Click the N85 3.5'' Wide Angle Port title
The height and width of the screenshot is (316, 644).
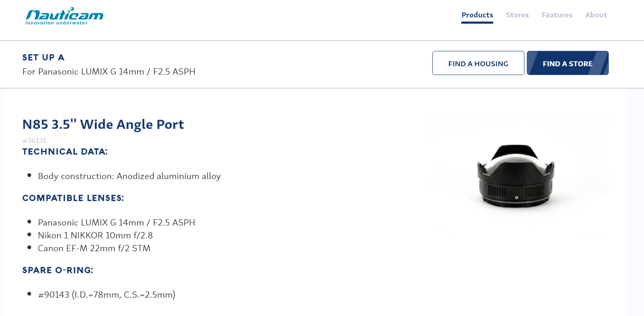point(103,124)
